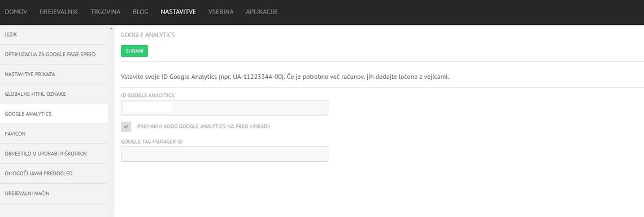Image resolution: width=644 pixels, height=217 pixels.
Task: Select Google Analytics sidebar item
Action: 54,114
